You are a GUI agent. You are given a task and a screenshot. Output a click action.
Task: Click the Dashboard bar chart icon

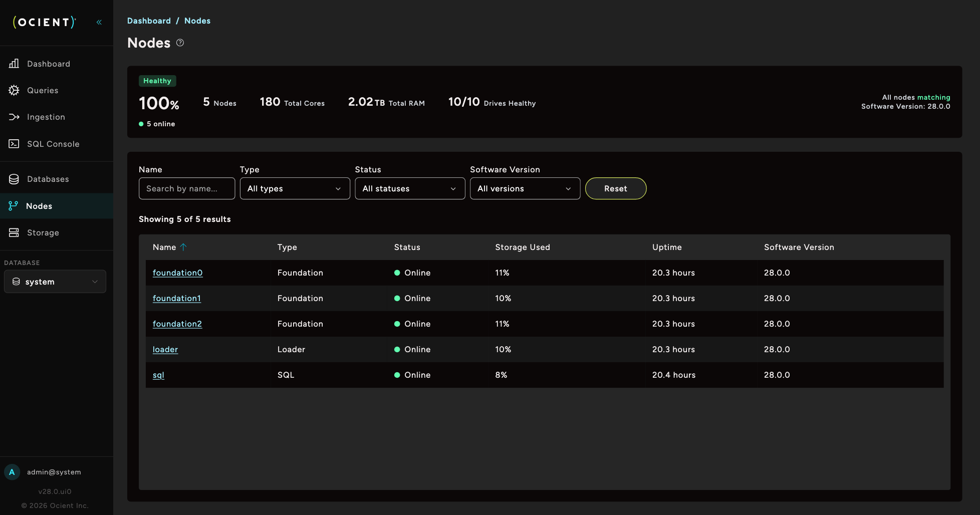pos(14,64)
